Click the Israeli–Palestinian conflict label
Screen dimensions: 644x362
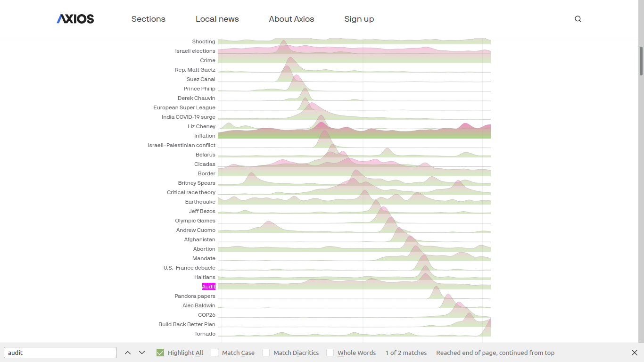point(182,145)
